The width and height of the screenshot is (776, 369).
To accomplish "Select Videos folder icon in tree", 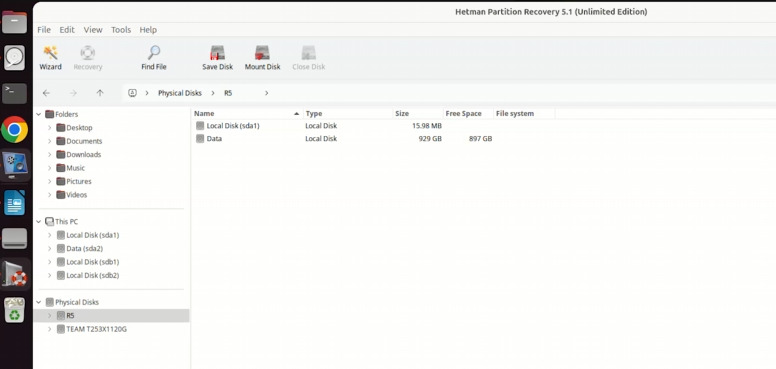I will tap(61, 195).
